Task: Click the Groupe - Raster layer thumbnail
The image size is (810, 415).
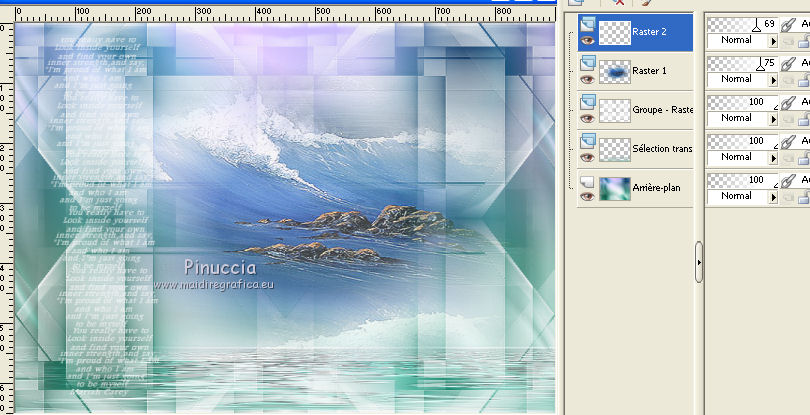Action: [615, 111]
